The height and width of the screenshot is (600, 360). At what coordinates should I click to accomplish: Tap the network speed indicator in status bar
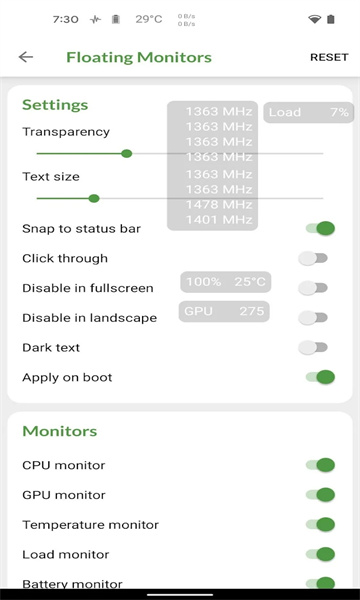(x=186, y=20)
